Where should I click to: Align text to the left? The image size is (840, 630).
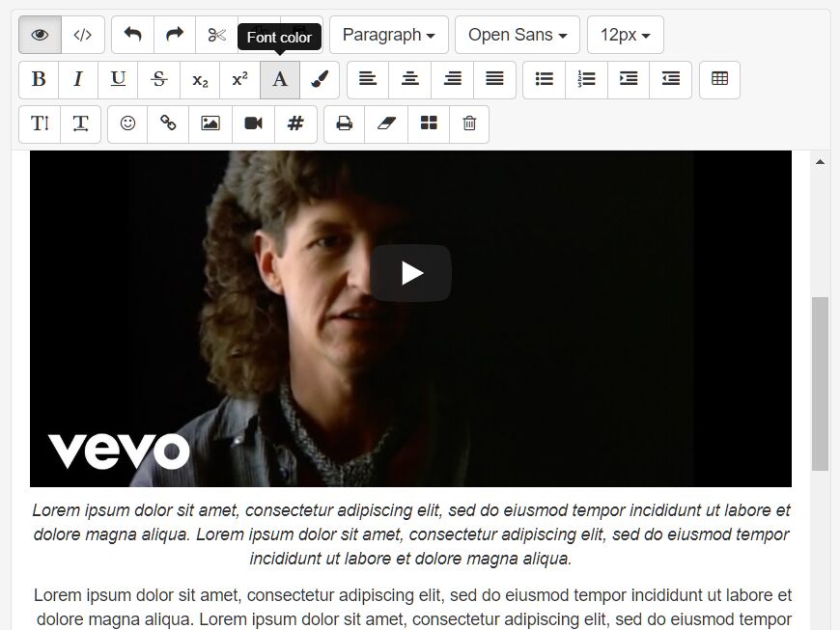pyautogui.click(x=368, y=79)
